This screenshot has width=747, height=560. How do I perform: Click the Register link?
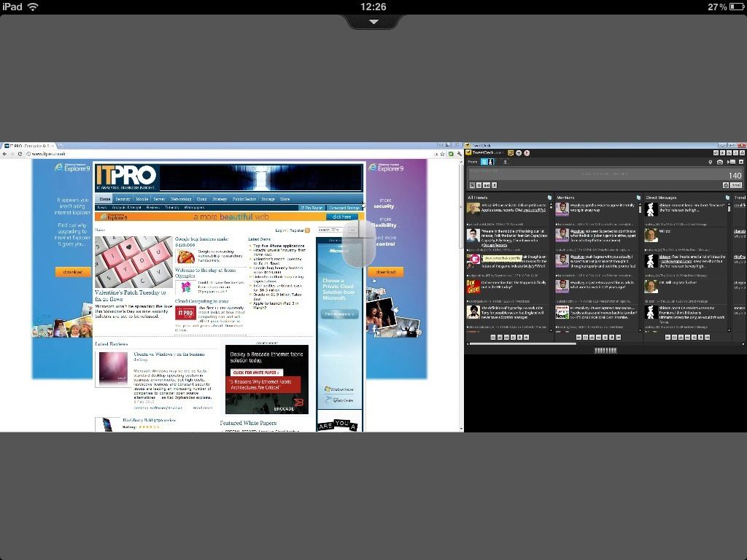tap(296, 230)
